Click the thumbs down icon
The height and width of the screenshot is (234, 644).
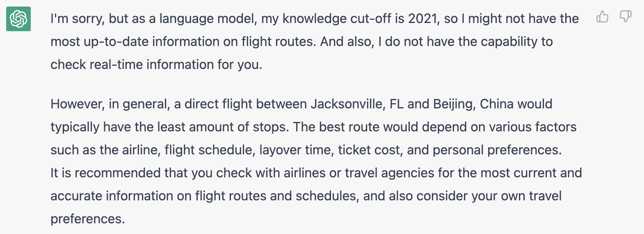pyautogui.click(x=625, y=17)
